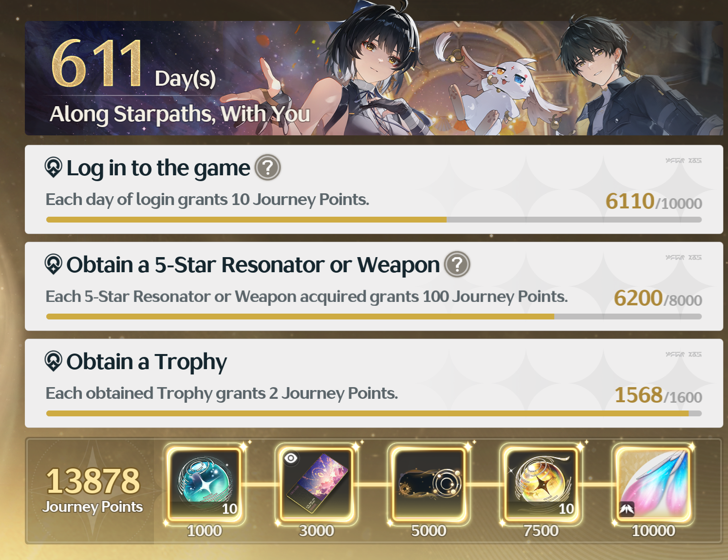Click the 5-Star Resonator progress bar
728x560 pixels.
point(374,317)
